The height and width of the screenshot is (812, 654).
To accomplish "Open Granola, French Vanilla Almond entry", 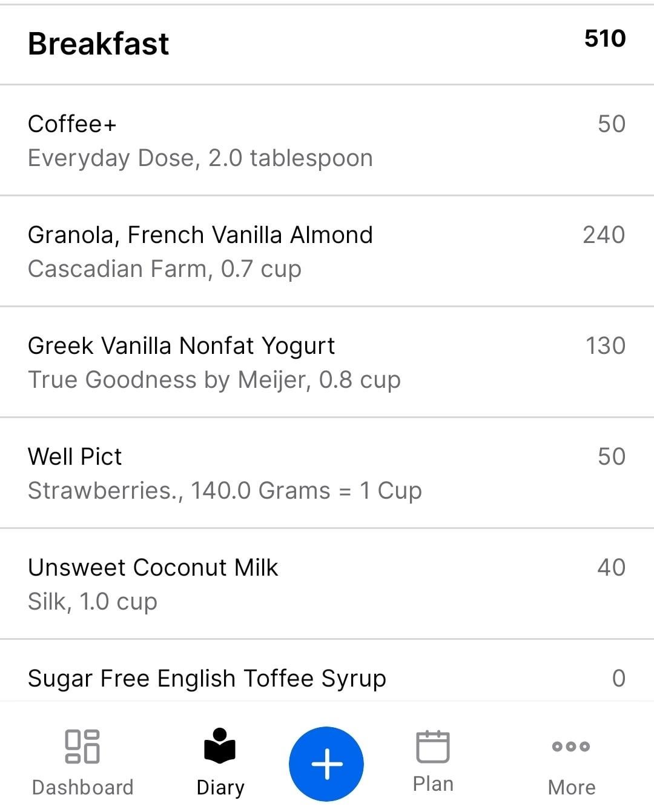I will (327, 251).
